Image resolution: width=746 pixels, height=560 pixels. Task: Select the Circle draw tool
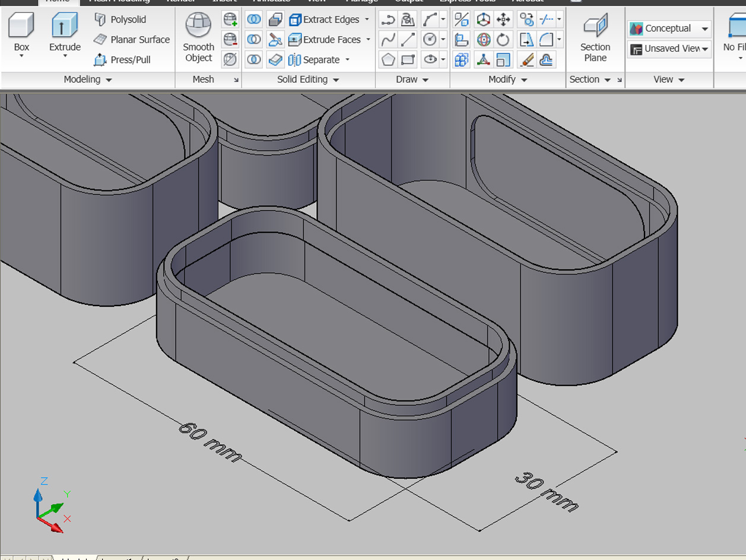430,40
